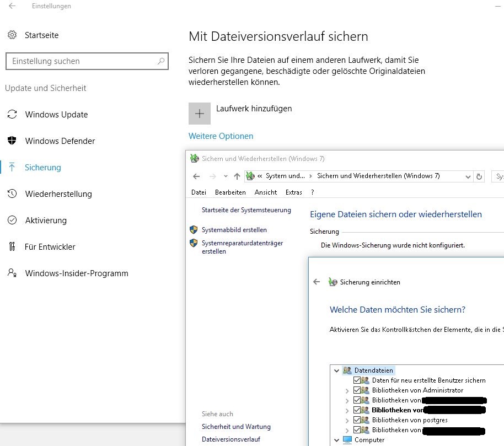Screen dimensions: 504x446
Task: Select Aktivierung in sidebar
Action: [x=46, y=220]
